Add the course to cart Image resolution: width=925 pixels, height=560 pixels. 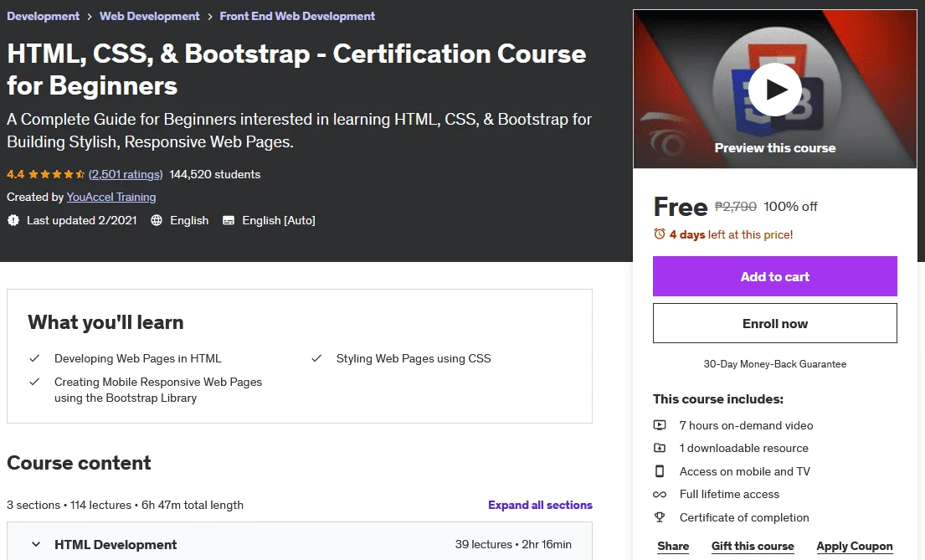point(774,276)
